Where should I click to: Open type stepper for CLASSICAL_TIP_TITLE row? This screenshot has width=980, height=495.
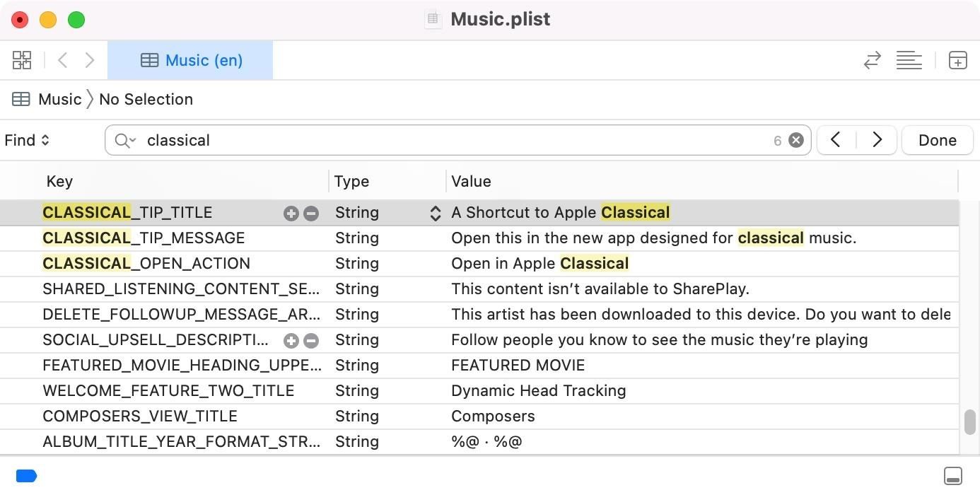[436, 213]
